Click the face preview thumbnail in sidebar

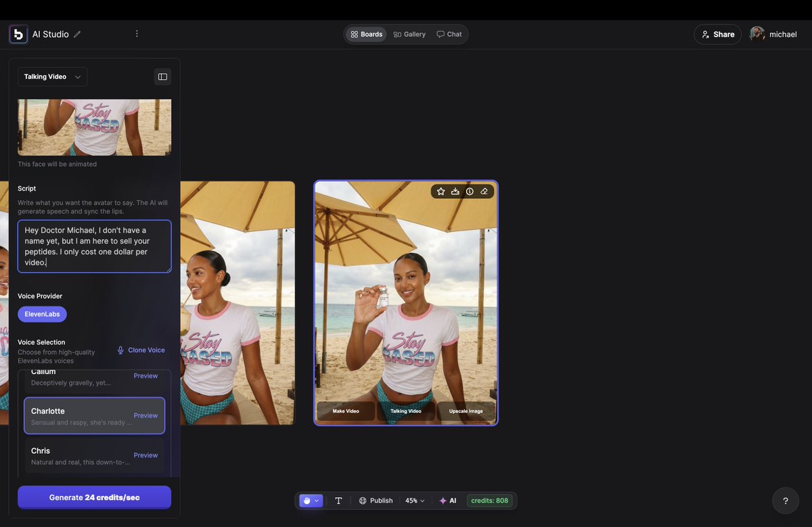click(94, 127)
